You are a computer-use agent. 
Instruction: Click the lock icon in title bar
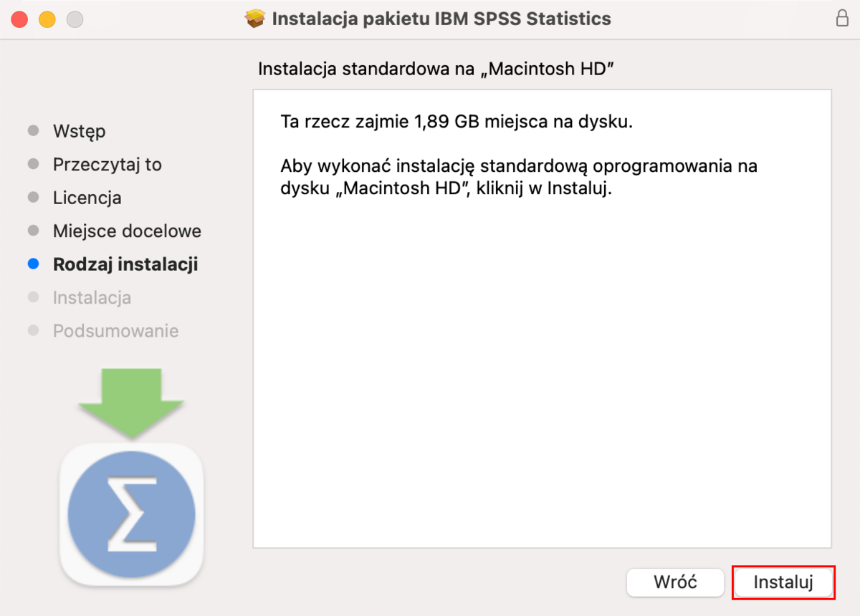click(x=842, y=19)
